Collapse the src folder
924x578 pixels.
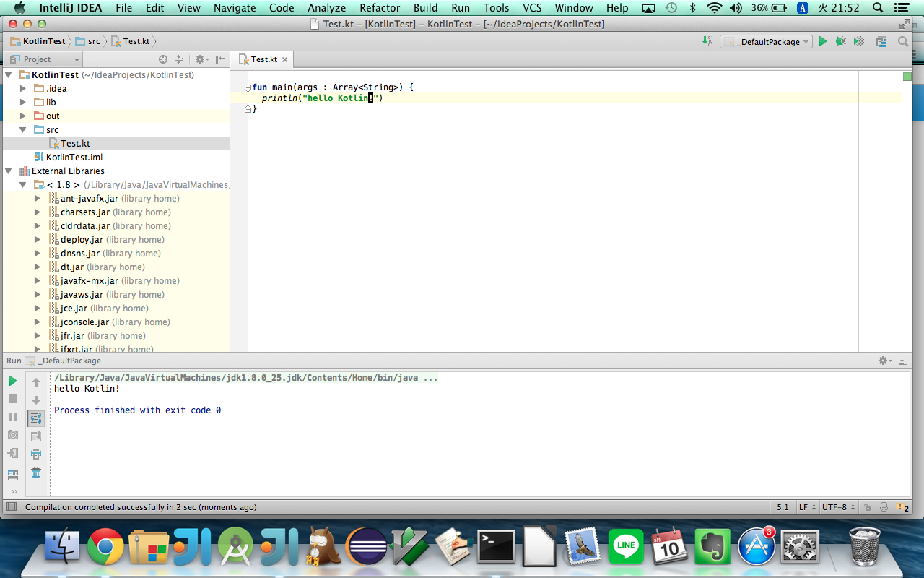(x=23, y=129)
